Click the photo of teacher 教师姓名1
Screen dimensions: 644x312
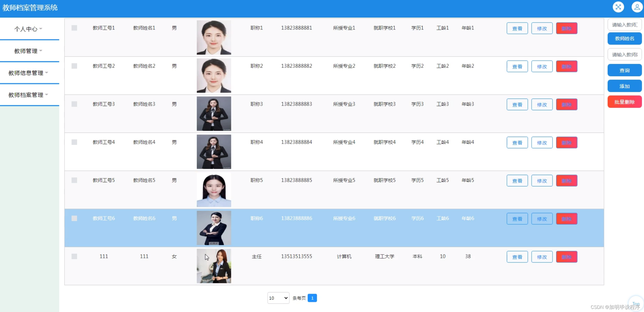pos(214,38)
